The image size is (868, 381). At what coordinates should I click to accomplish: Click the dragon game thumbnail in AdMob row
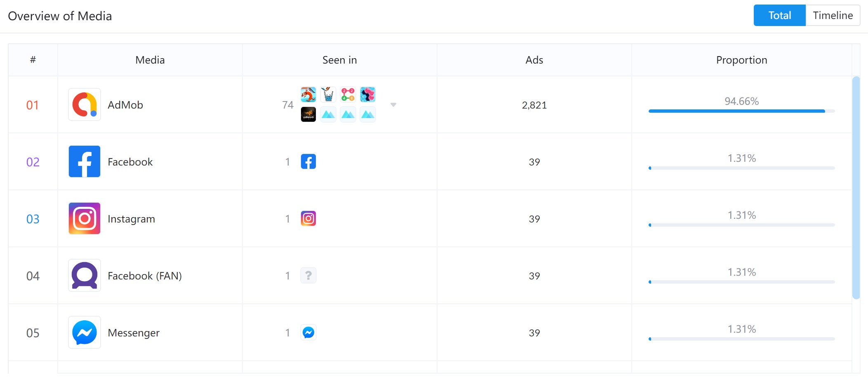(308, 95)
